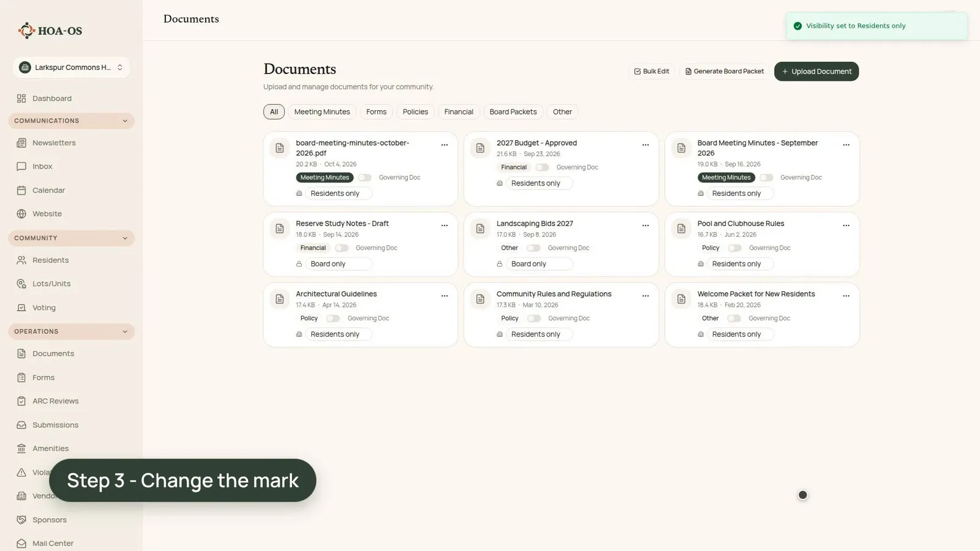The image size is (980, 551).
Task: Click Generate Board Packet
Action: click(725, 72)
